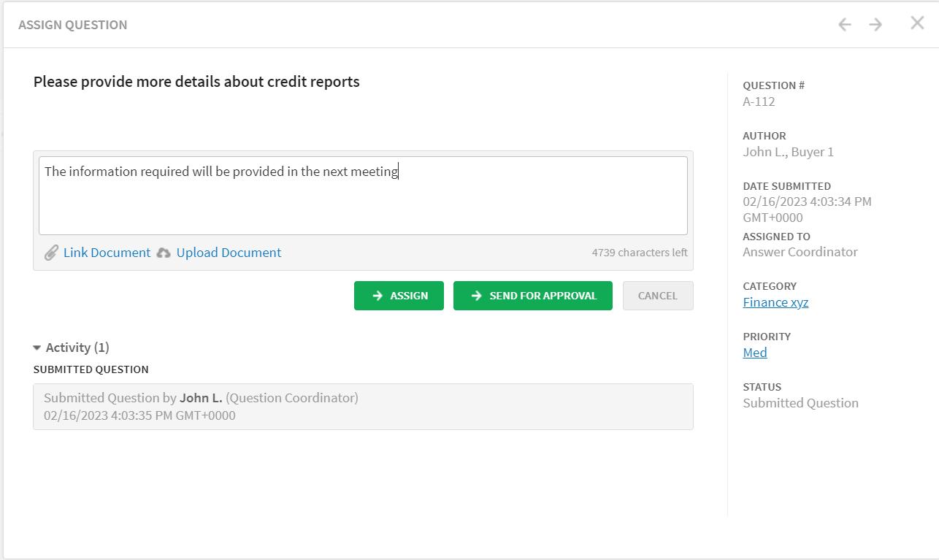The height and width of the screenshot is (560, 939).
Task: Click the 'Submitted Question' status value
Action: pos(800,403)
